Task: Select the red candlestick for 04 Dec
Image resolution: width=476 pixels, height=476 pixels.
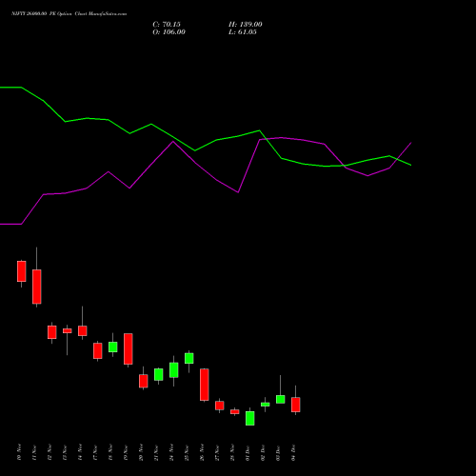Action: (296, 405)
